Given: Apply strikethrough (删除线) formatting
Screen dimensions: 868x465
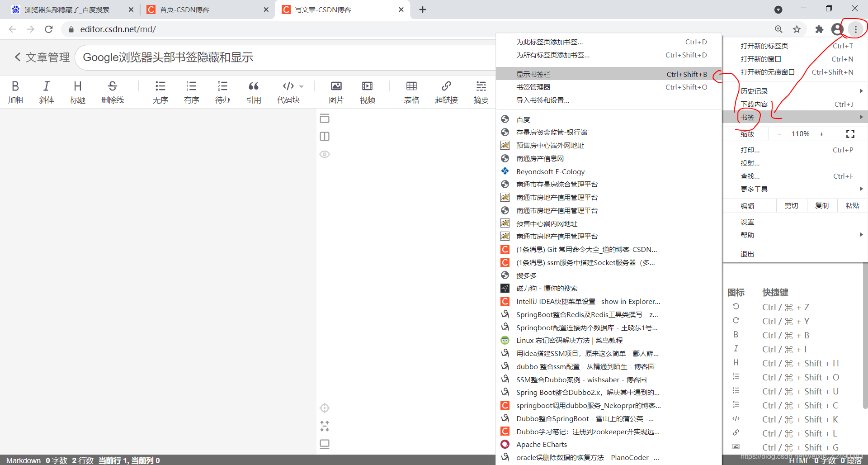Looking at the screenshot, I should [113, 92].
